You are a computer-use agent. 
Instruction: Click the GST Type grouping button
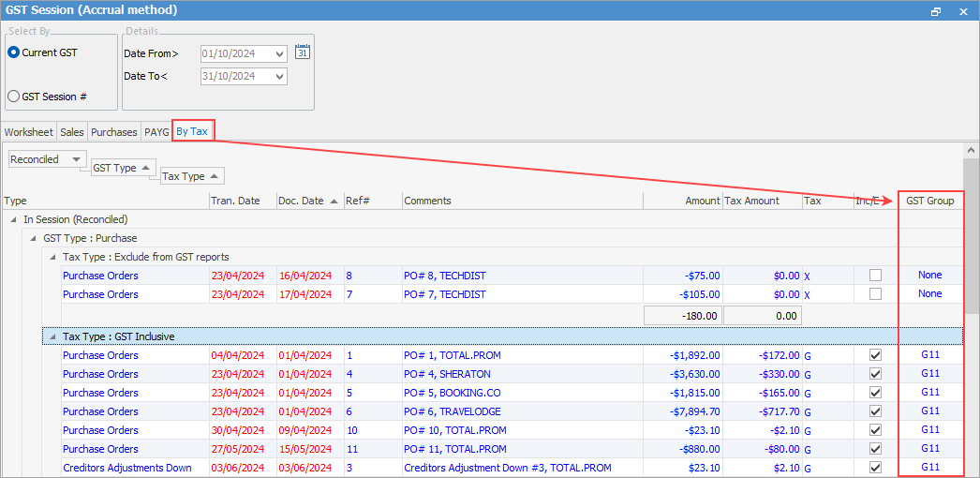120,168
